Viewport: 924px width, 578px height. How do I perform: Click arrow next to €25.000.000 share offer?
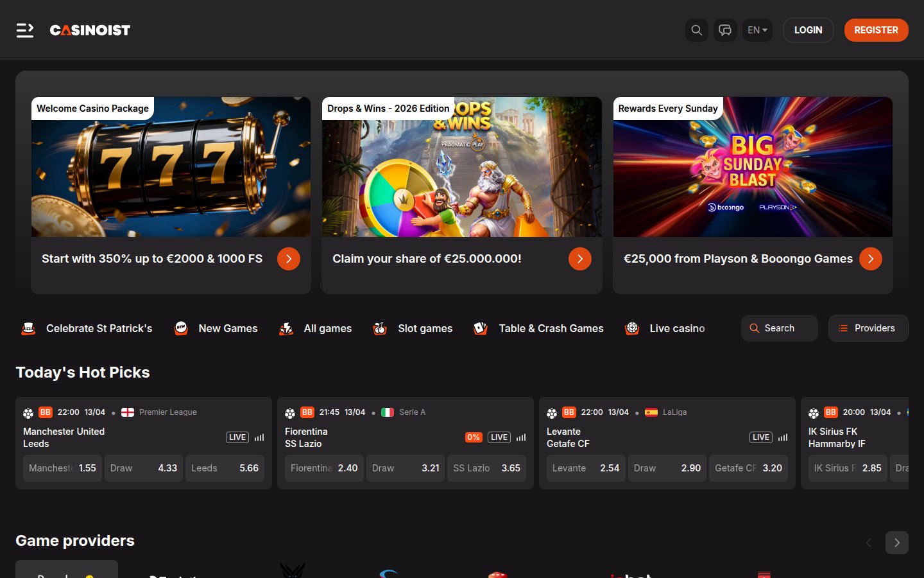580,259
